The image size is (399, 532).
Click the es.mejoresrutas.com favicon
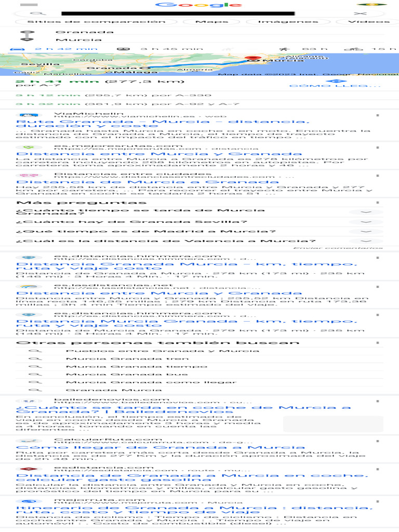click(x=29, y=148)
